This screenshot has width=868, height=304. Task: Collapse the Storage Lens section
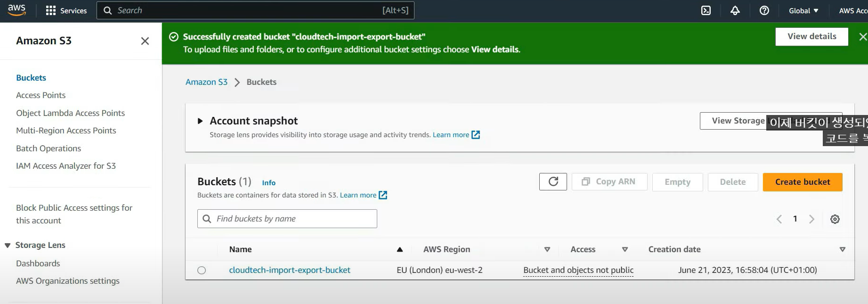tap(8, 246)
